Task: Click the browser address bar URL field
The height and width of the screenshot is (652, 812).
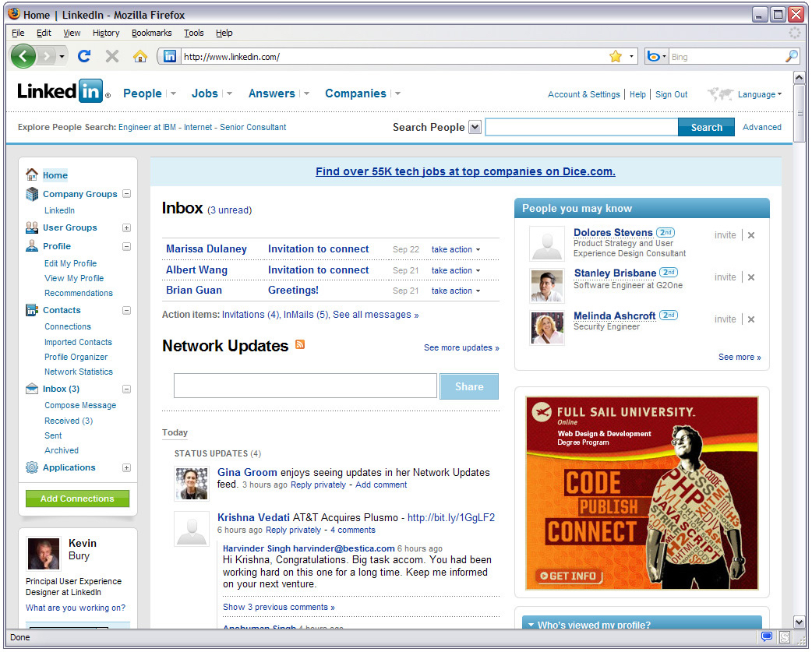Action: tap(394, 56)
